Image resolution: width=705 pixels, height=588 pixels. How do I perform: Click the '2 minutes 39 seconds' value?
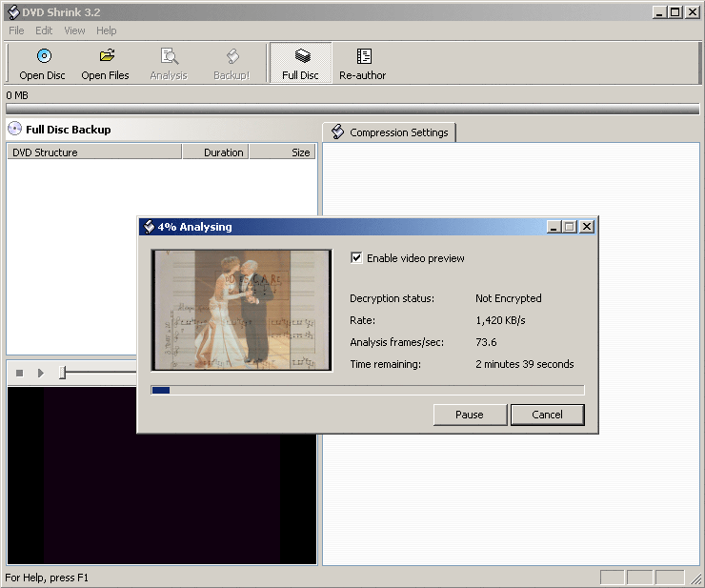tap(525, 364)
